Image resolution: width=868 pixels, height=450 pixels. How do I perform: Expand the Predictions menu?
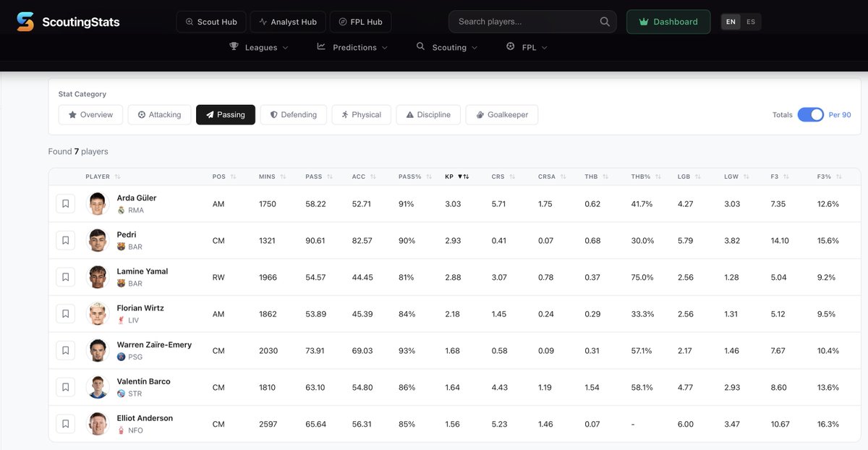(x=352, y=47)
